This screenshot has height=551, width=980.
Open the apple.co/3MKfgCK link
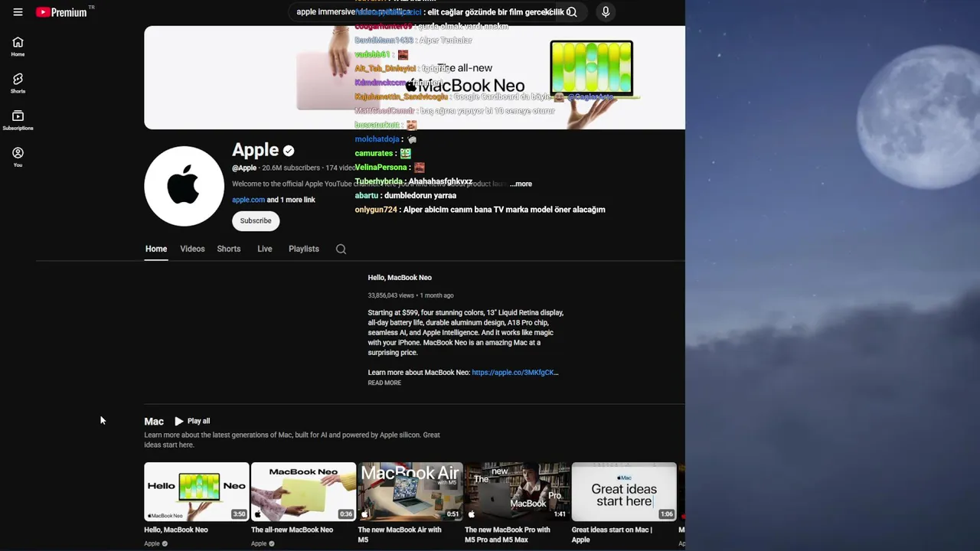click(x=514, y=373)
